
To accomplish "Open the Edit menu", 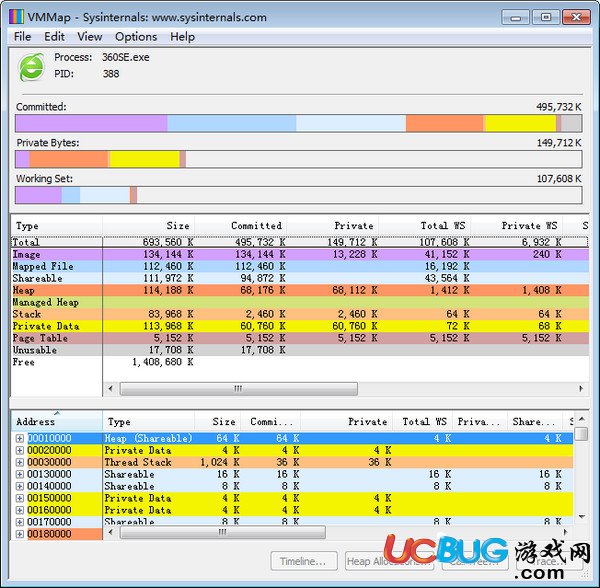I will coord(54,37).
